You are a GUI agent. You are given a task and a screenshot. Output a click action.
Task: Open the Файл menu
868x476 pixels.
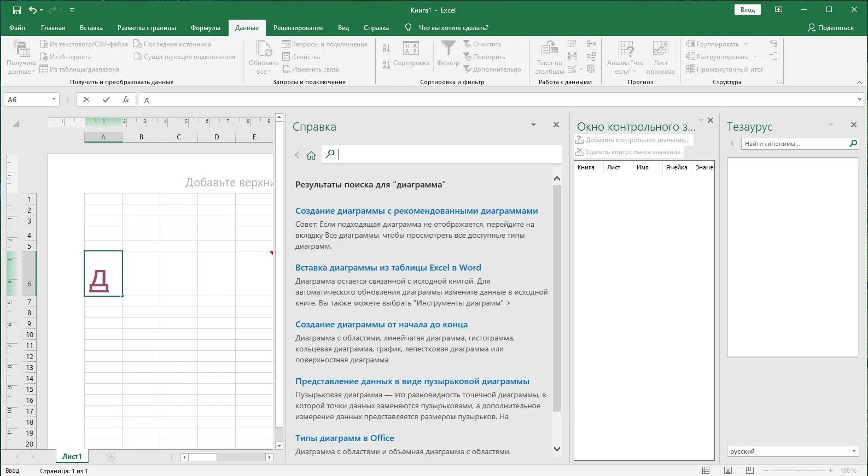pos(17,28)
